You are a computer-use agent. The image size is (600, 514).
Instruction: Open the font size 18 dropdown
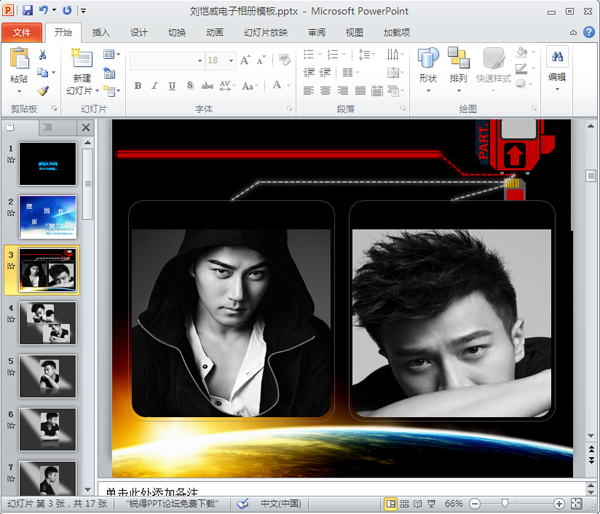click(x=231, y=60)
